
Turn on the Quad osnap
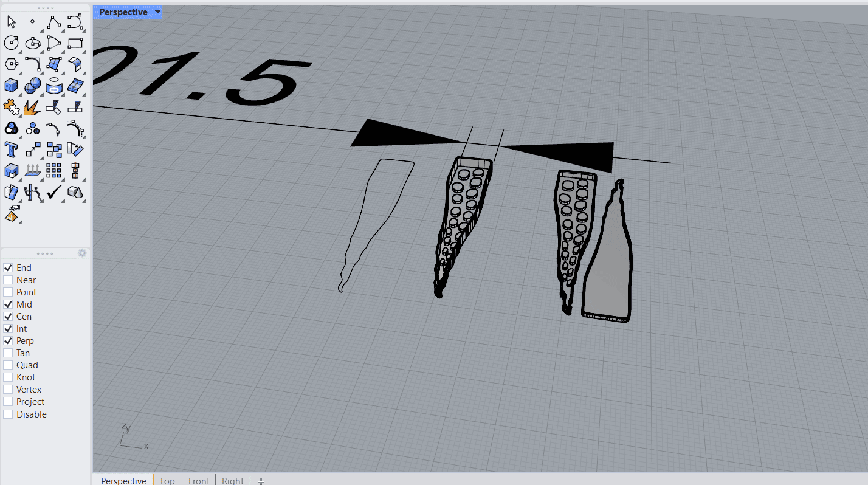(x=8, y=365)
